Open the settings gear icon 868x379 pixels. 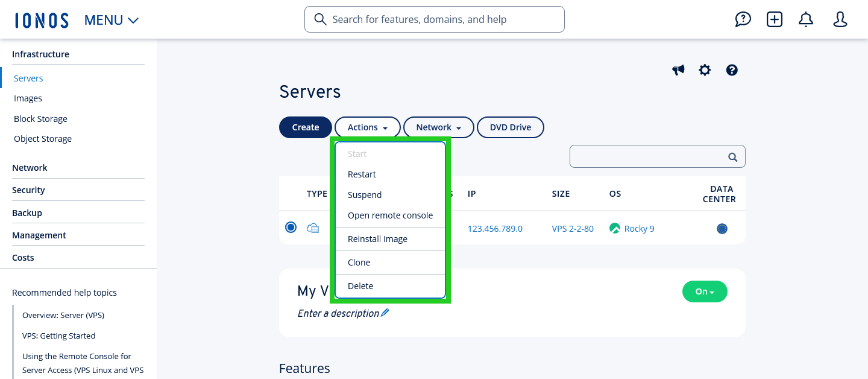(705, 70)
